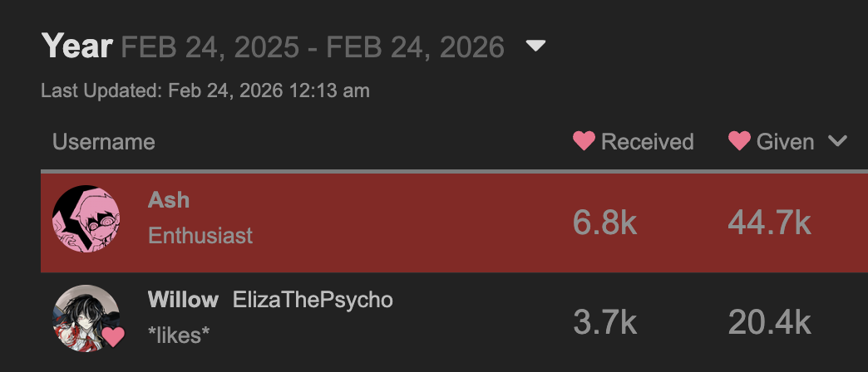Image resolution: width=868 pixels, height=372 pixels.
Task: Click the heart icon beside Given
Action: click(739, 142)
